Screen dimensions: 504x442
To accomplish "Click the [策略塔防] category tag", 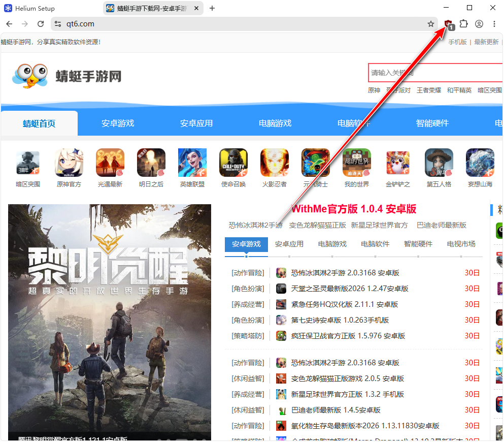I will coord(248,336).
